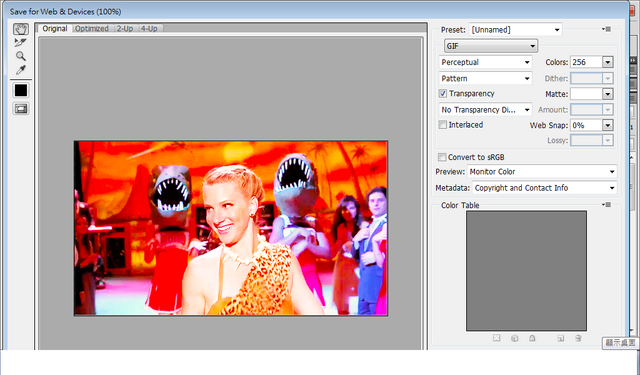Open the GIF file format dropdown
The image size is (640, 375).
click(491, 46)
